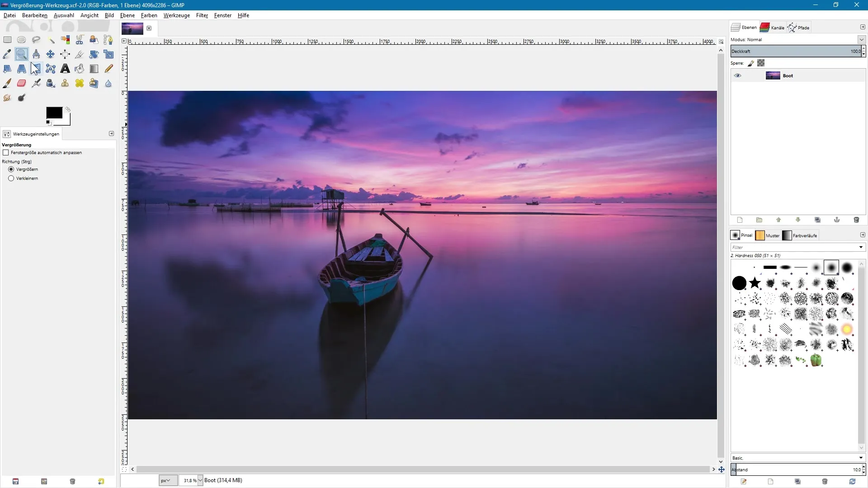
Task: Create a new layer via page button
Action: tap(740, 220)
